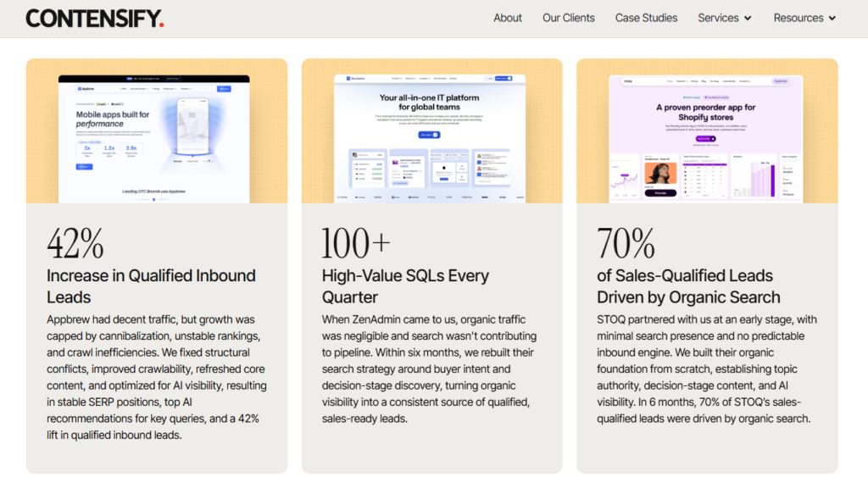This screenshot has width=868, height=482.
Task: Click the 100+ statistic
Action: [356, 243]
